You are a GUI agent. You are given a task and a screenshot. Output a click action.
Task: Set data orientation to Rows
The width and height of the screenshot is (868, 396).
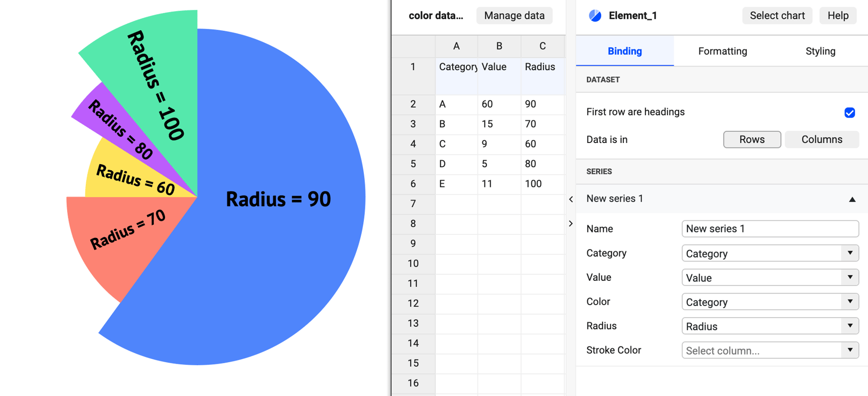pyautogui.click(x=752, y=139)
